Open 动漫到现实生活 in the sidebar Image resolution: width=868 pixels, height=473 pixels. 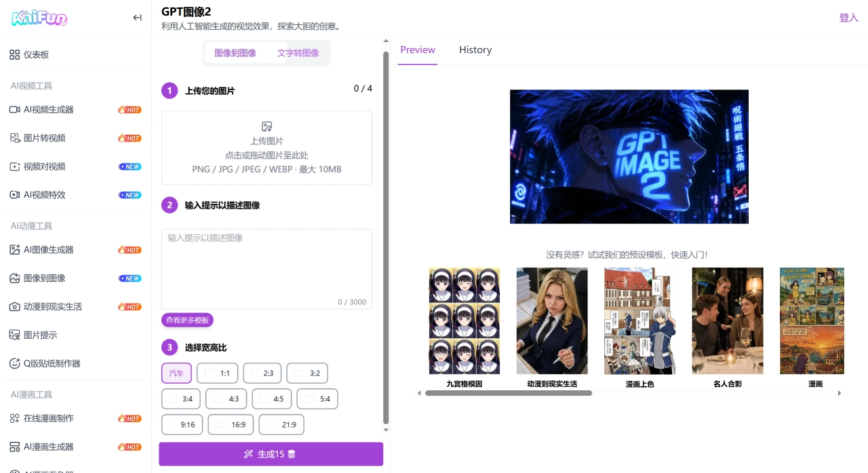pyautogui.click(x=75, y=307)
